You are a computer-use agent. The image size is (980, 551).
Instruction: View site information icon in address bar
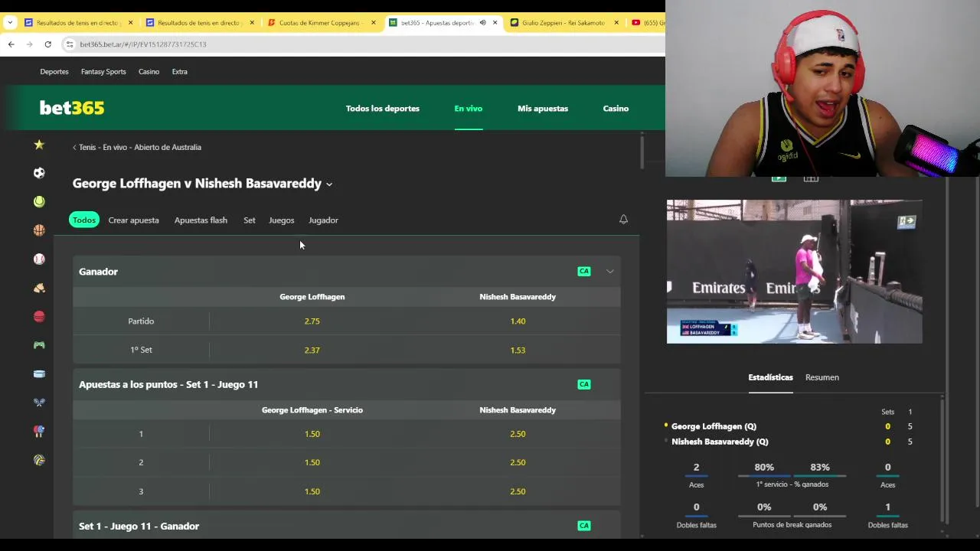coord(70,44)
